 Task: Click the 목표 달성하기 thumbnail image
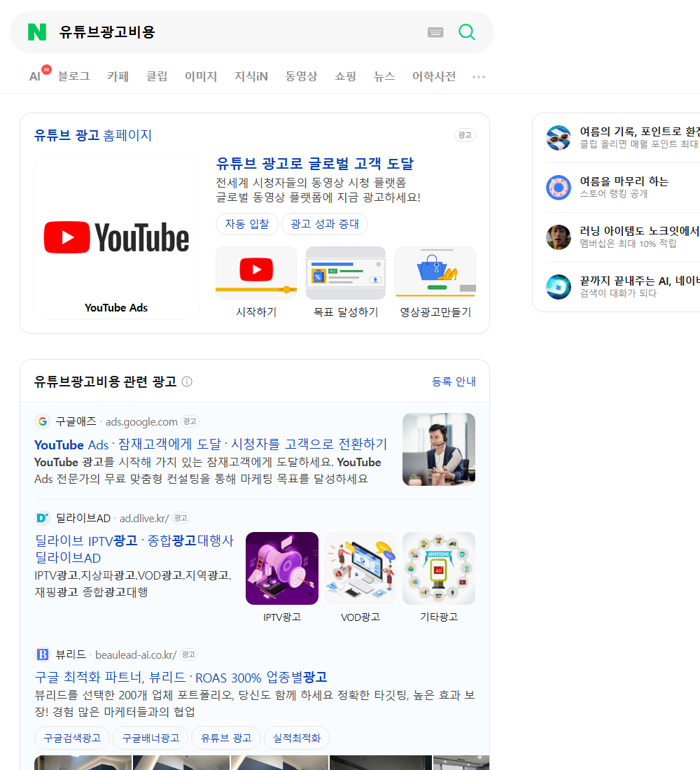point(346,272)
